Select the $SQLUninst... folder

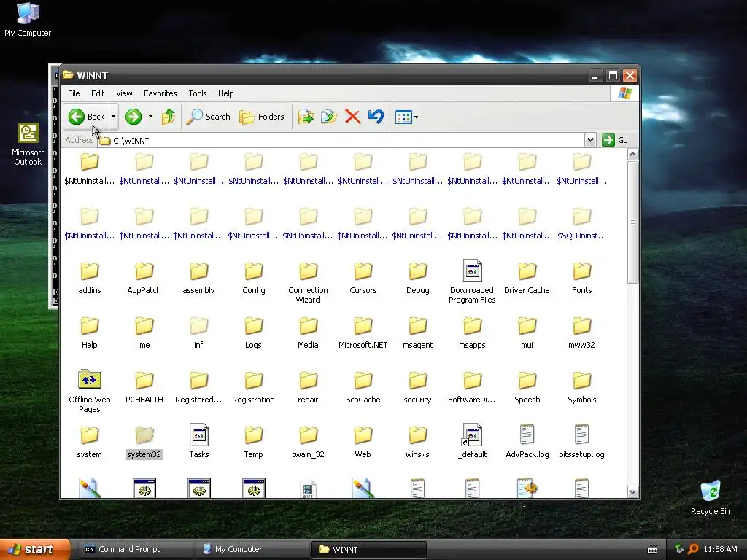coord(581,223)
